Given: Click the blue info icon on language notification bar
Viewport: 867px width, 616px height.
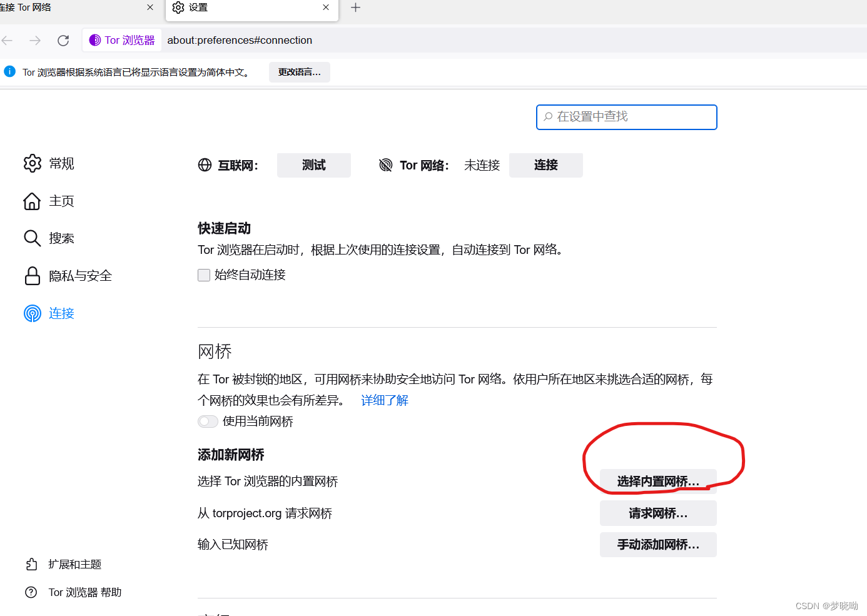Looking at the screenshot, I should coord(9,71).
